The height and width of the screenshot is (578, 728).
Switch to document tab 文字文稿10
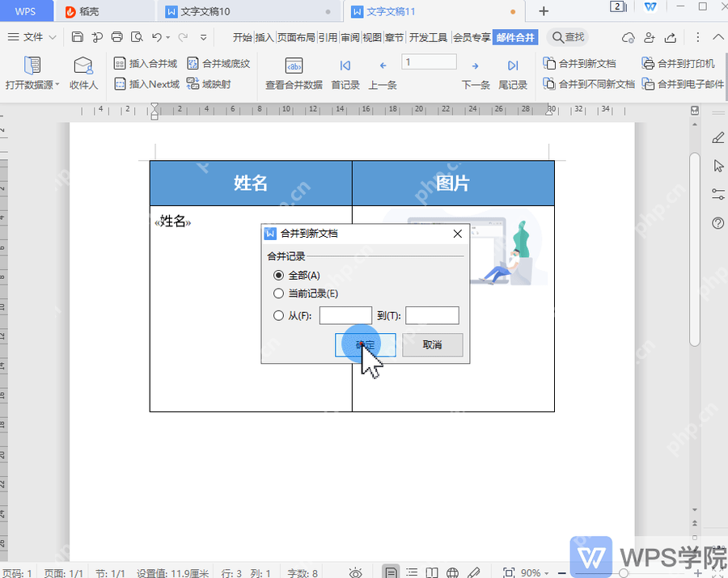[x=249, y=11]
